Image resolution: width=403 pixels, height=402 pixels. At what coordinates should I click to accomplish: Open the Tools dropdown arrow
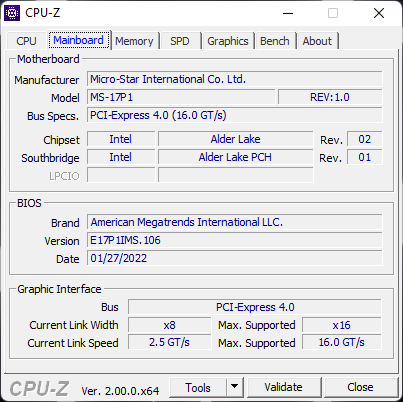[x=235, y=387]
